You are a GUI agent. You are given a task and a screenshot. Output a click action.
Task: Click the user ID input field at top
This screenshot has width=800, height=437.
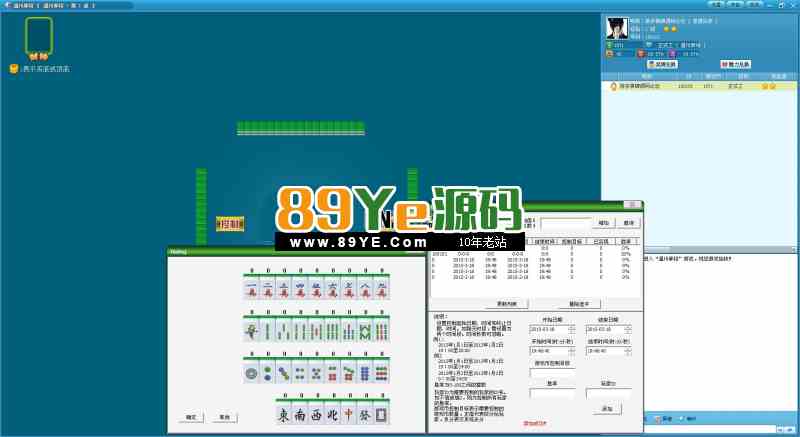click(564, 222)
